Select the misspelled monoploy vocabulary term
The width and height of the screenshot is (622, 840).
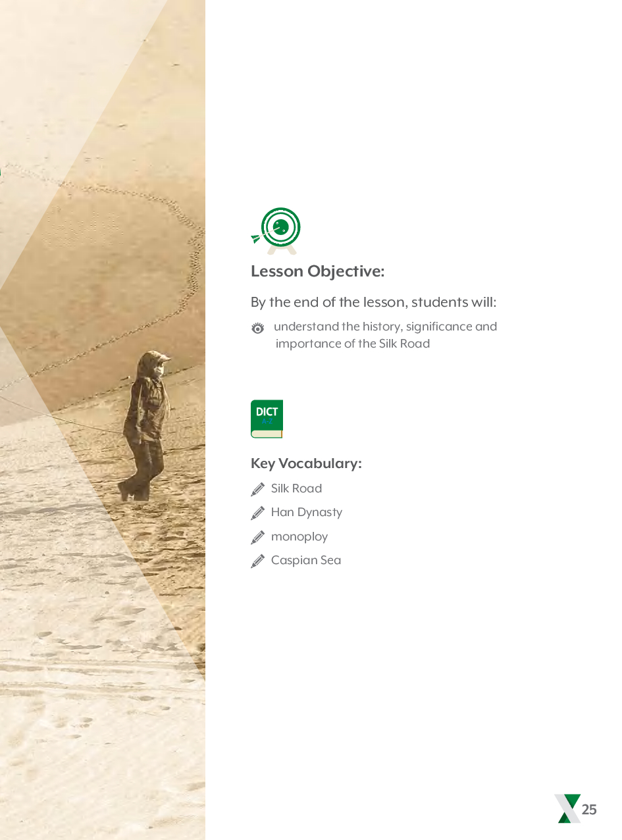(299, 537)
